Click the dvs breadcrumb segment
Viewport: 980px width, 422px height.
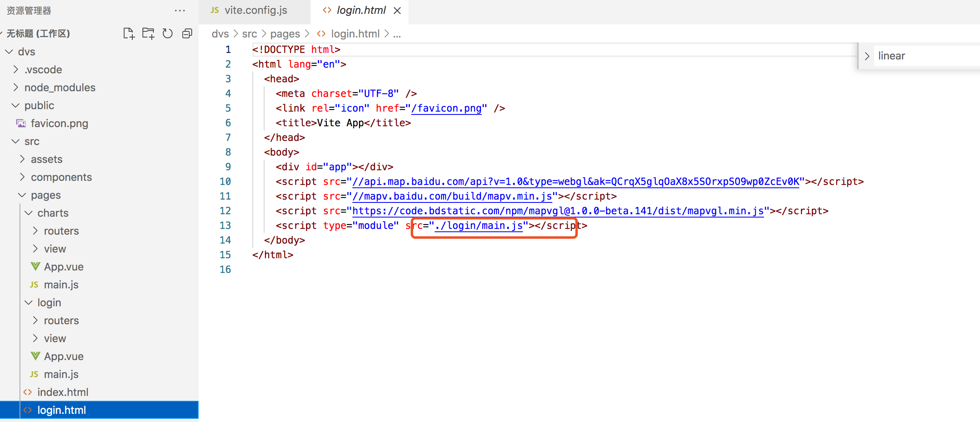[220, 34]
